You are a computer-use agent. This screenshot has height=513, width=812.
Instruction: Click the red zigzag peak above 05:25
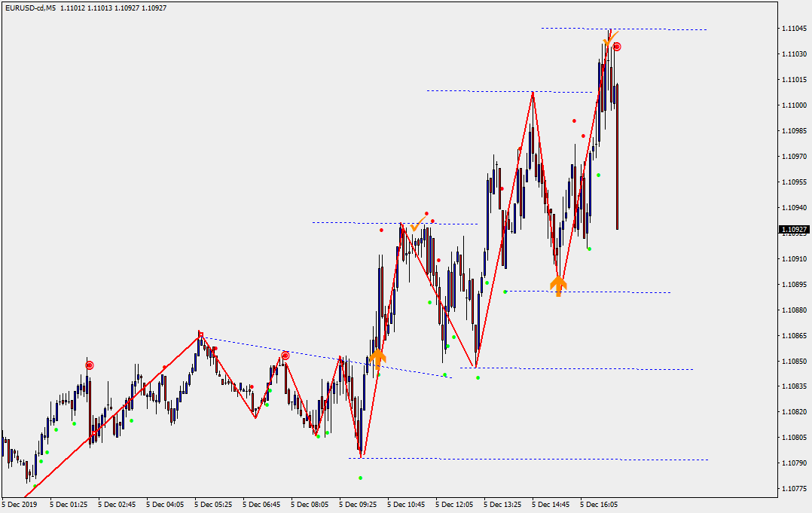(x=200, y=331)
